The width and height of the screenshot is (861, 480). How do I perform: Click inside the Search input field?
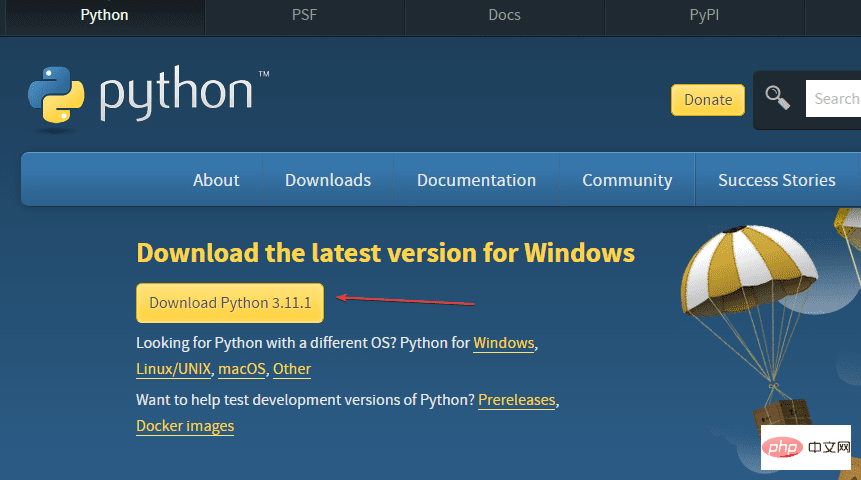pyautogui.click(x=833, y=99)
